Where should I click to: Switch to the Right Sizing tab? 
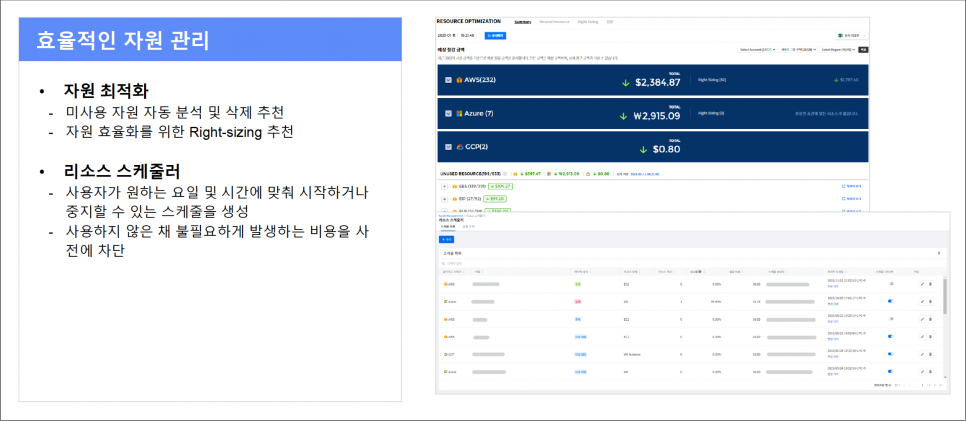click(588, 22)
